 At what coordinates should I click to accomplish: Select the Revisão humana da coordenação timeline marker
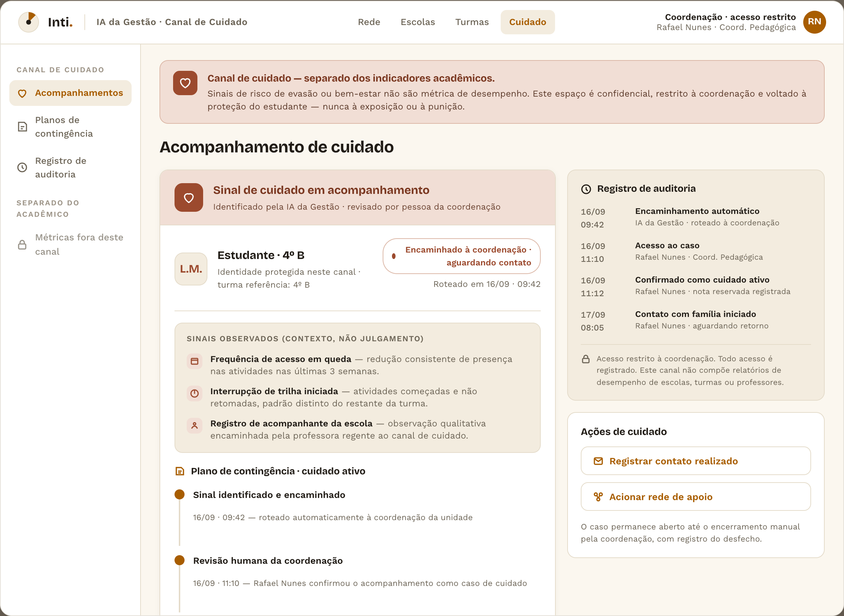click(180, 561)
